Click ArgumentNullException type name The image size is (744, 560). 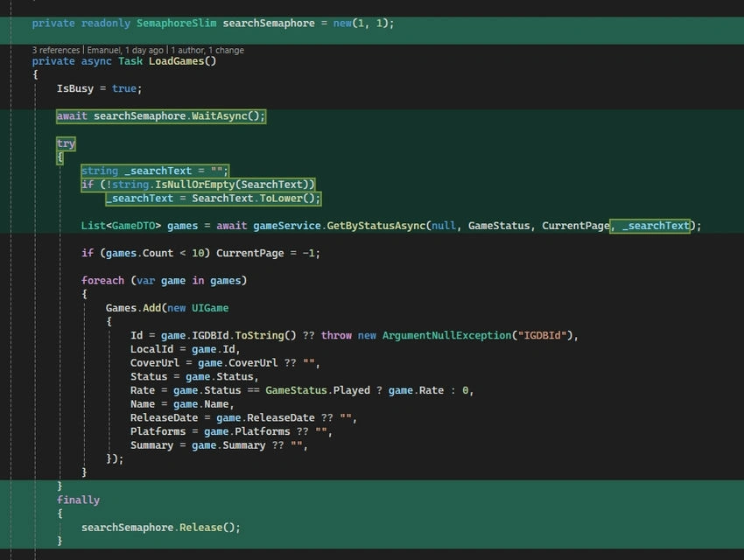coord(447,336)
